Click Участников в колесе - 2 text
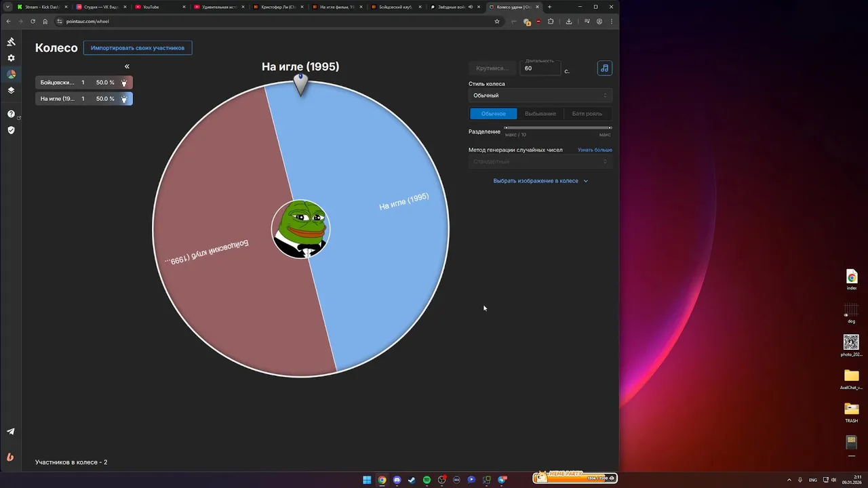The image size is (868, 488). click(x=71, y=462)
